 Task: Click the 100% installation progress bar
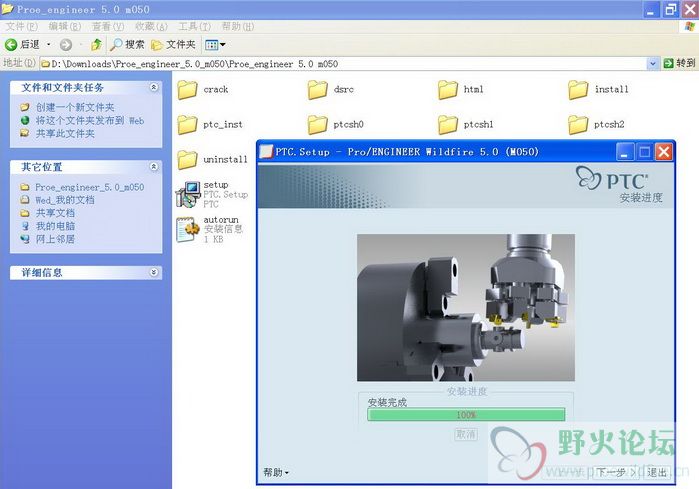click(x=466, y=415)
